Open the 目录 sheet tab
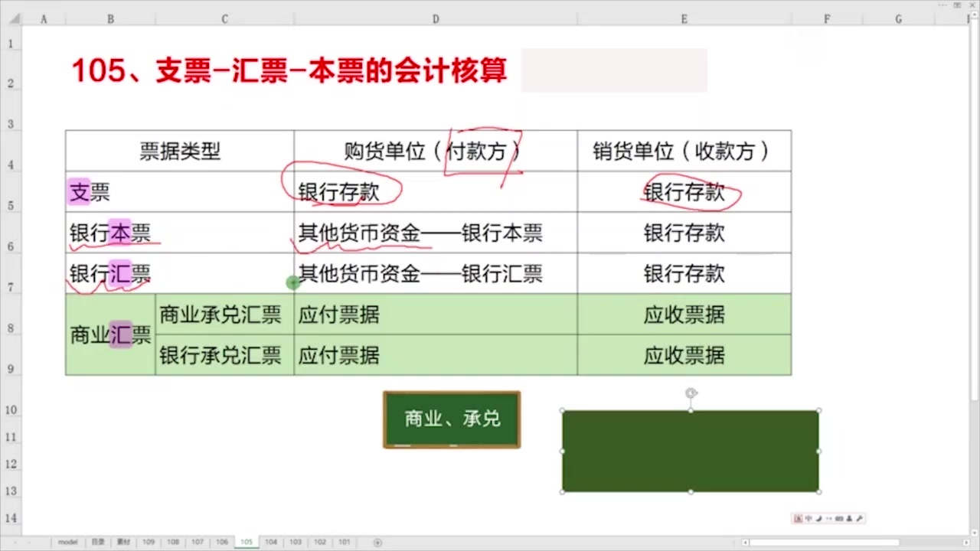Viewport: 980px width, 551px height. point(97,542)
